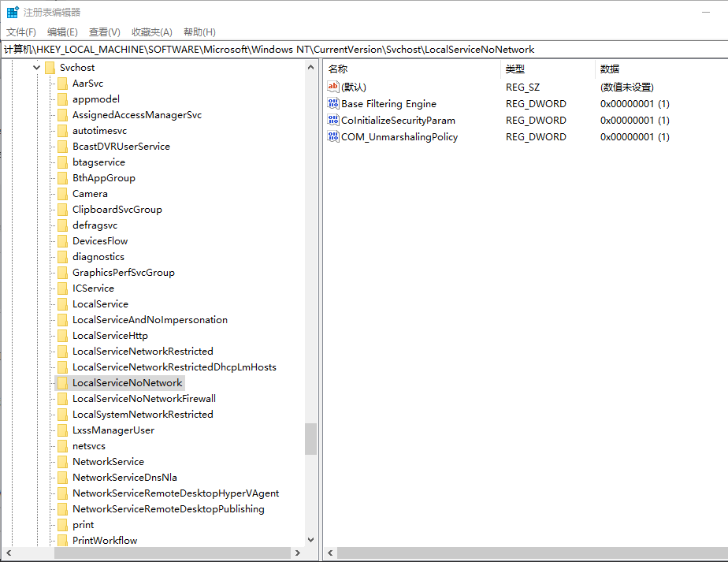The width and height of the screenshot is (728, 562).
Task: Click the tree pane scroll up arrow
Action: (x=310, y=68)
